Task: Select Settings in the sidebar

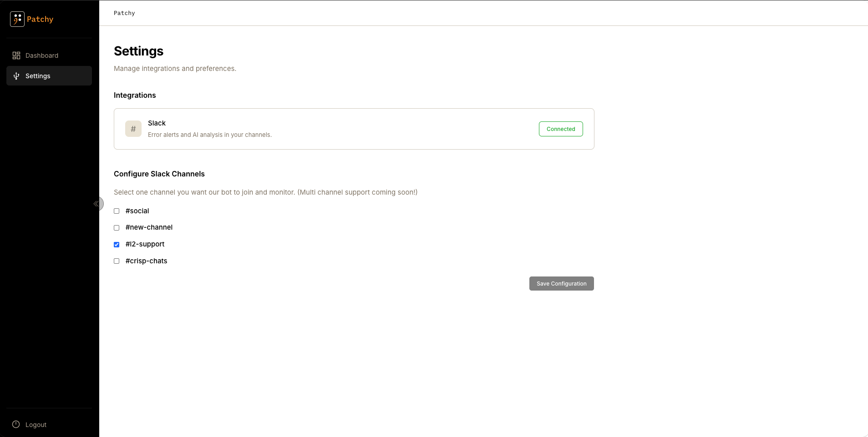Action: 49,76
